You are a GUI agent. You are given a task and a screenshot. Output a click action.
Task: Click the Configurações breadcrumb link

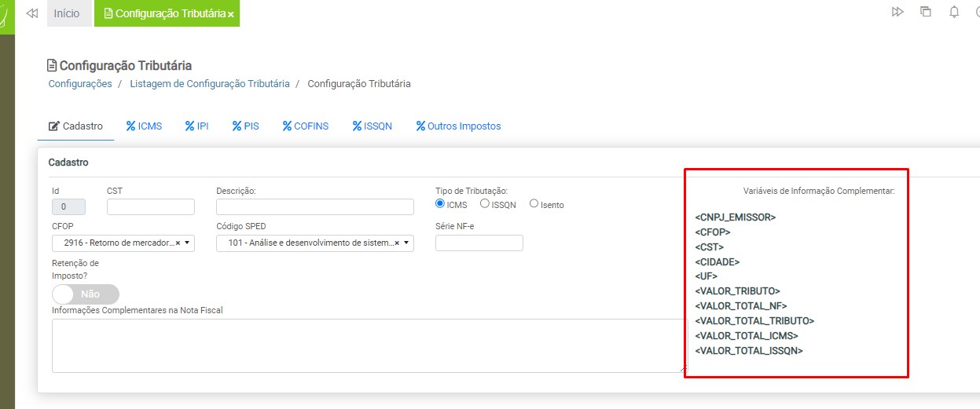80,83
